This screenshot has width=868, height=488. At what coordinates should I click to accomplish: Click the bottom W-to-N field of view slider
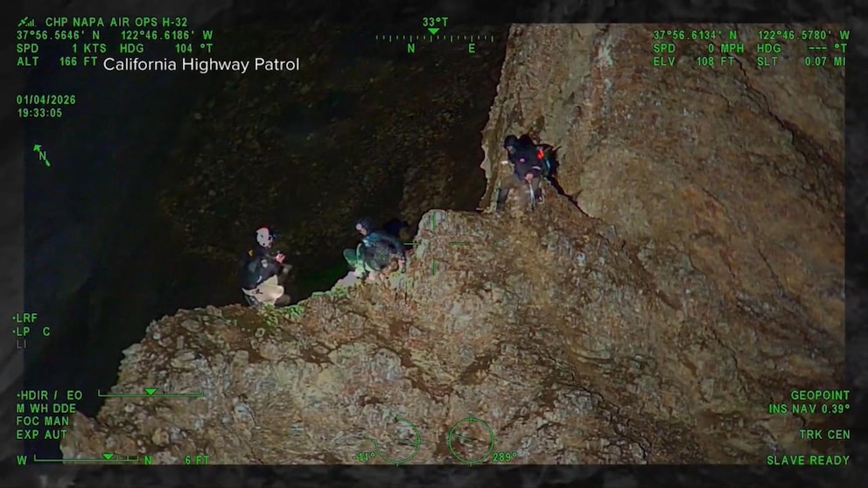point(85,458)
